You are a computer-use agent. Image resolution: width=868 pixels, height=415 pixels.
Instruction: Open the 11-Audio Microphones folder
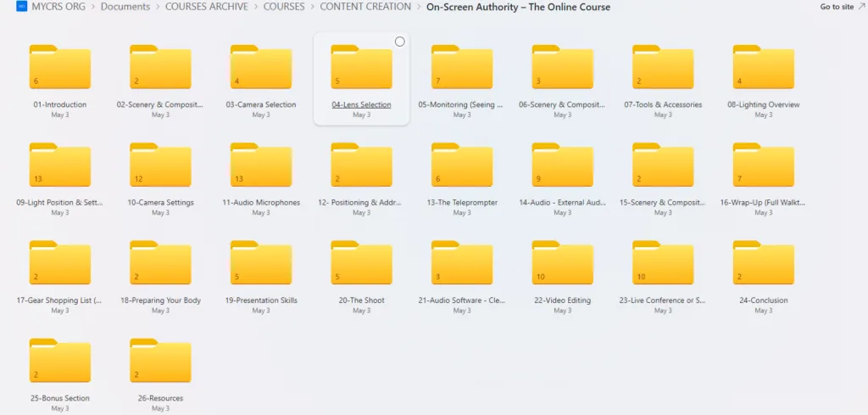coord(260,165)
